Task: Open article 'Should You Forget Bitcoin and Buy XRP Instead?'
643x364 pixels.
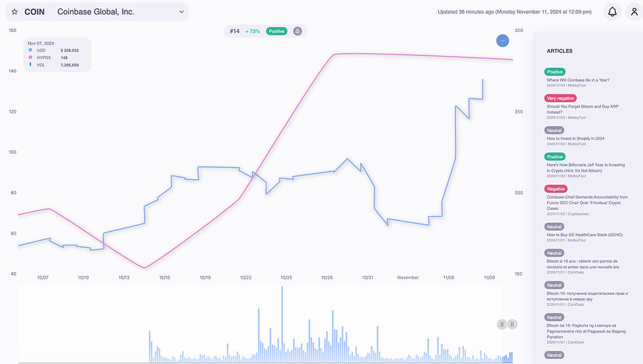Action: pos(583,109)
